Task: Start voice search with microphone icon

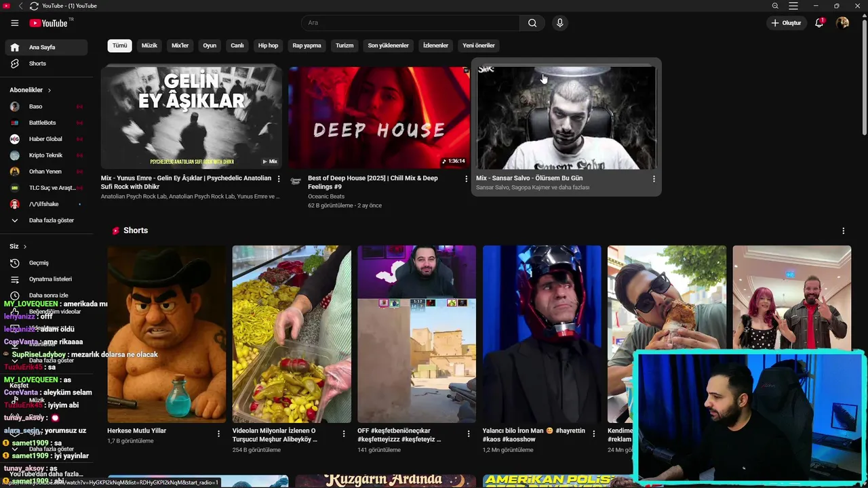Action: point(559,23)
